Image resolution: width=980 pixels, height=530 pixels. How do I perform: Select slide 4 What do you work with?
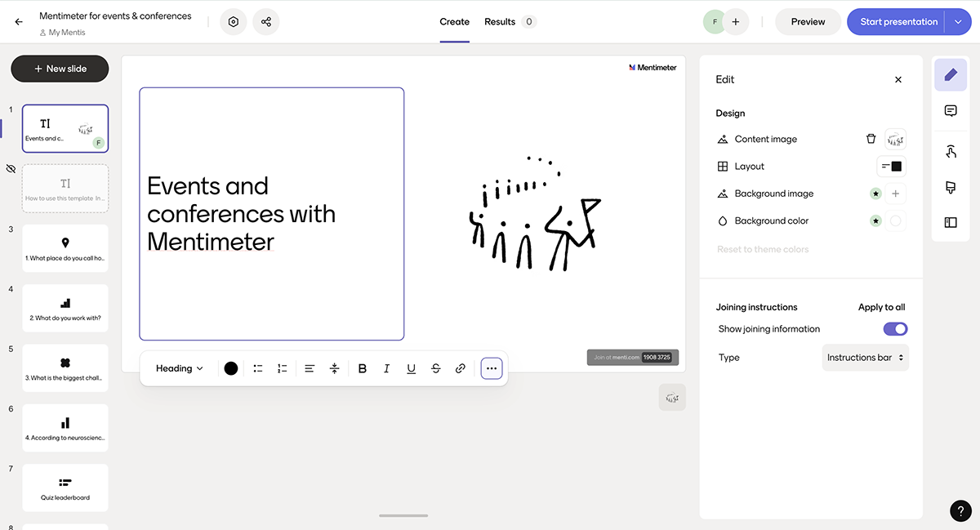coord(65,308)
